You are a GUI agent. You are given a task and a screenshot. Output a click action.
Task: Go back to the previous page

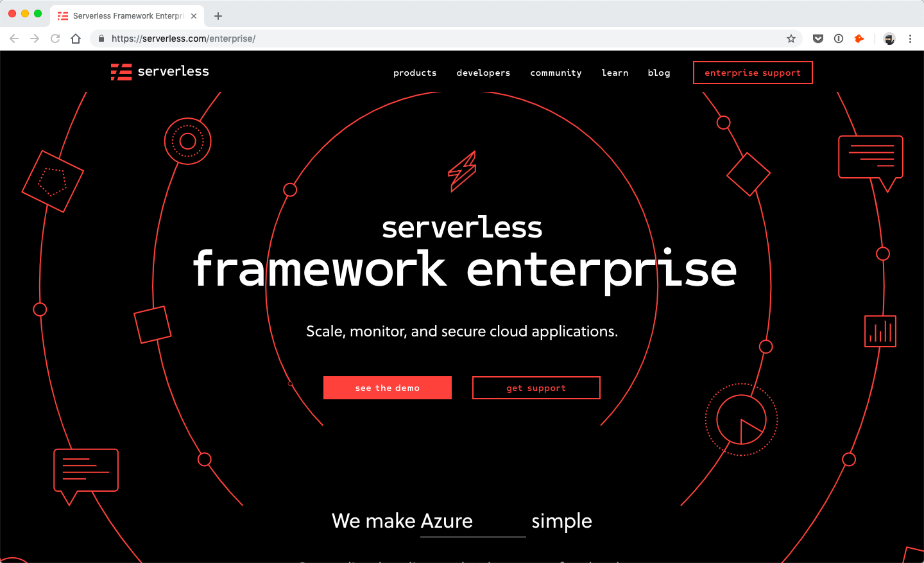pyautogui.click(x=14, y=39)
